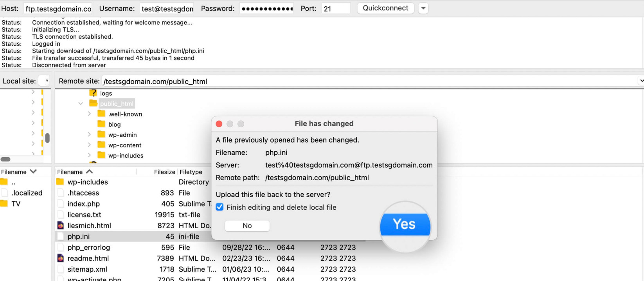
Task: Click the readme.html file icon
Action: click(60, 258)
